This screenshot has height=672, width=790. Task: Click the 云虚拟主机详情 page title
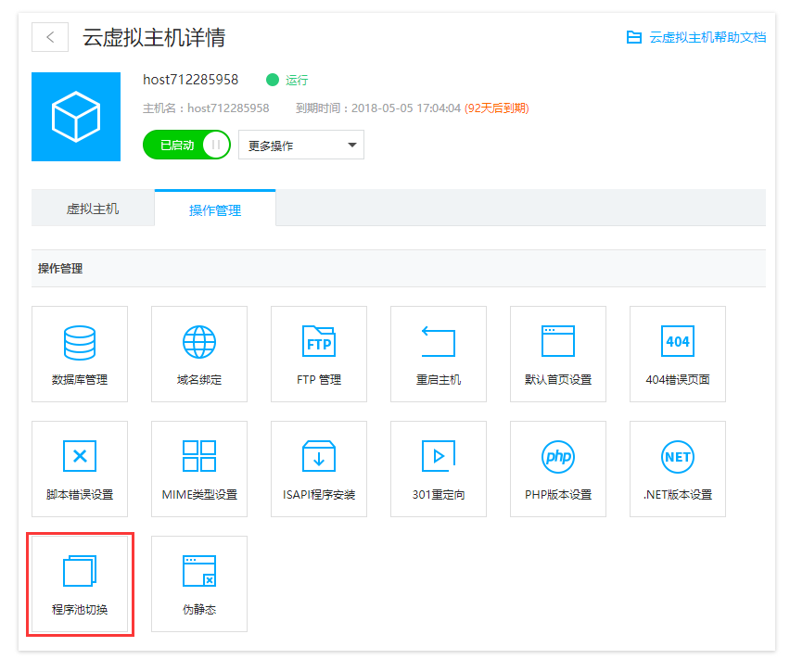[154, 37]
